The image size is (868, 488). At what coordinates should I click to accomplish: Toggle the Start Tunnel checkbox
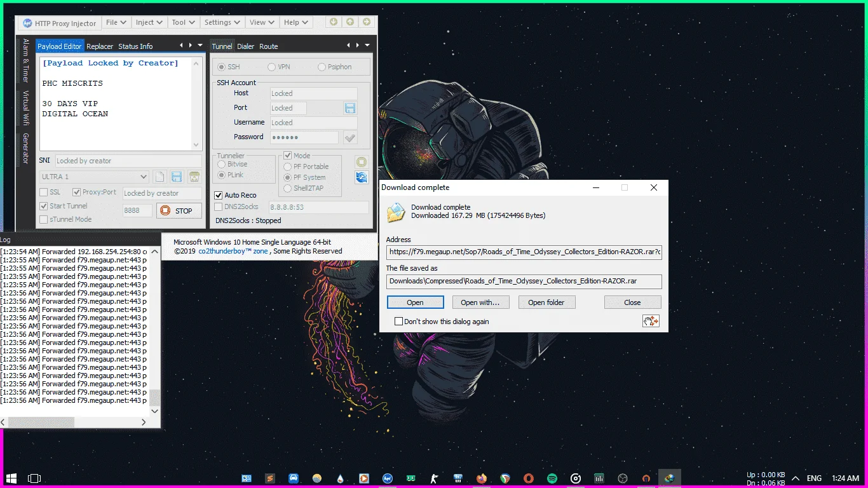click(44, 206)
